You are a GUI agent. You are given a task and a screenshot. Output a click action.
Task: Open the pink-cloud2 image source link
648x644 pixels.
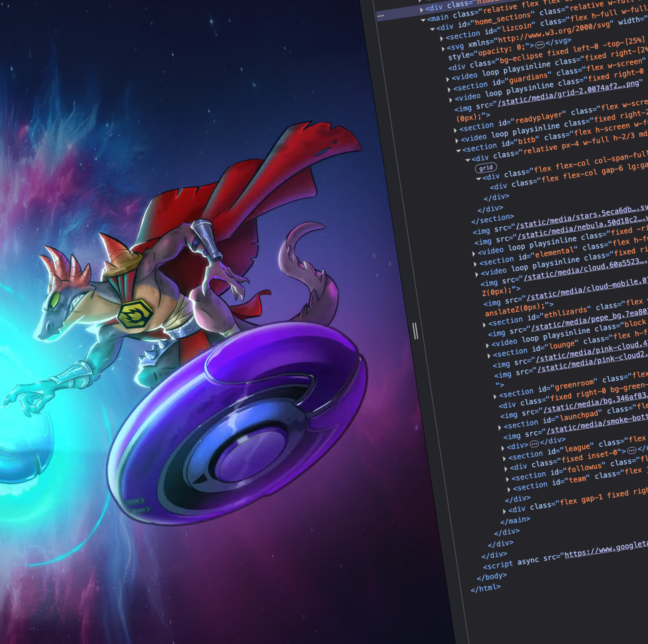[592, 361]
